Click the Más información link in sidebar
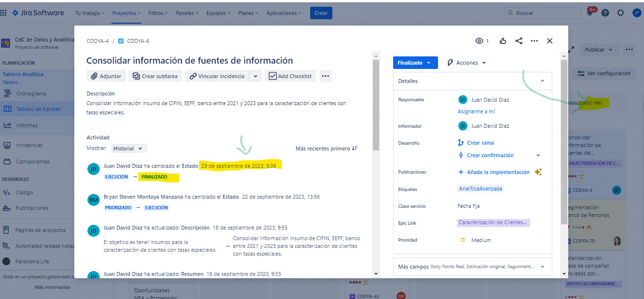 53,287
